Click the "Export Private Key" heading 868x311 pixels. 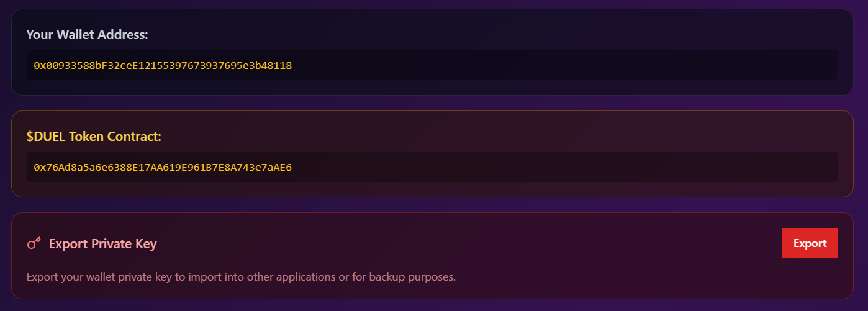pos(102,243)
